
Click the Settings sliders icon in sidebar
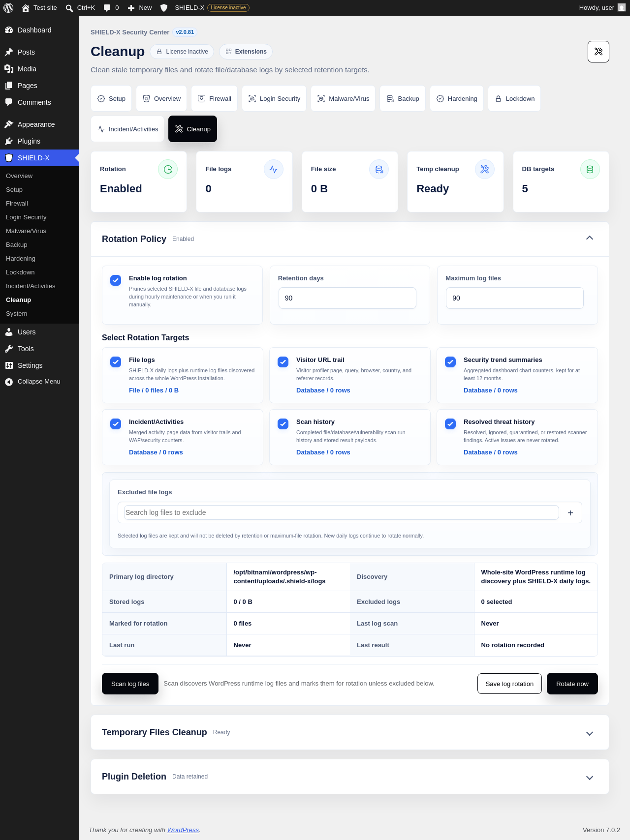(x=9, y=365)
